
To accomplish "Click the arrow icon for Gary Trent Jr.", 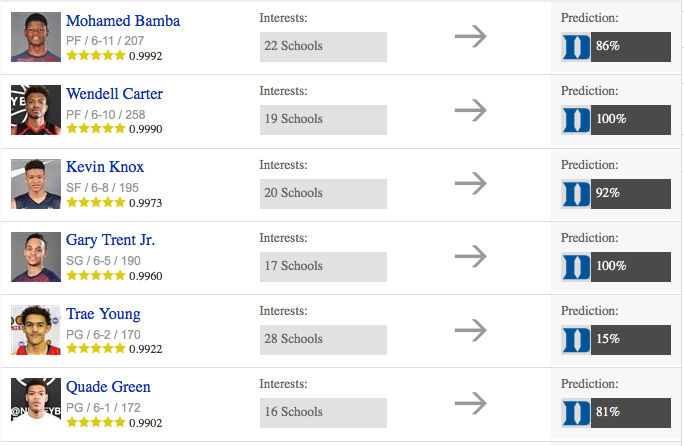I will 470,256.
